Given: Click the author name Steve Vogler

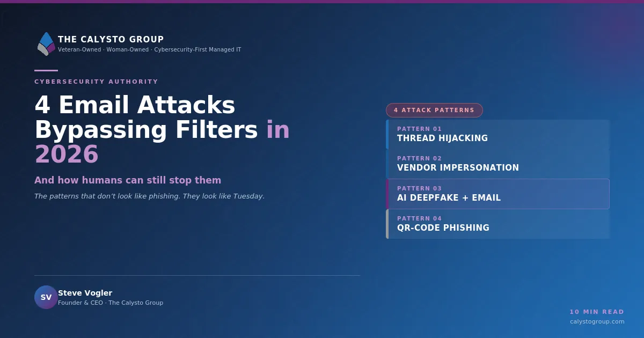Looking at the screenshot, I should click(85, 293).
